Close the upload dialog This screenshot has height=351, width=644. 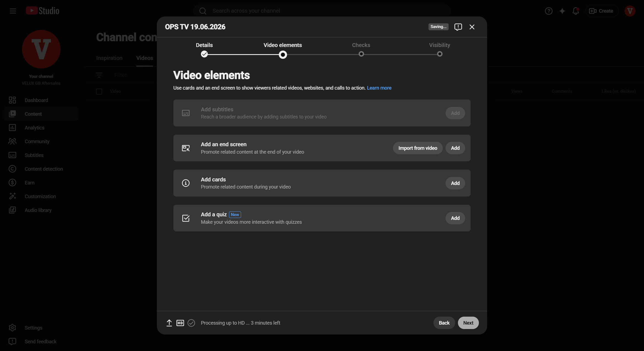472,27
